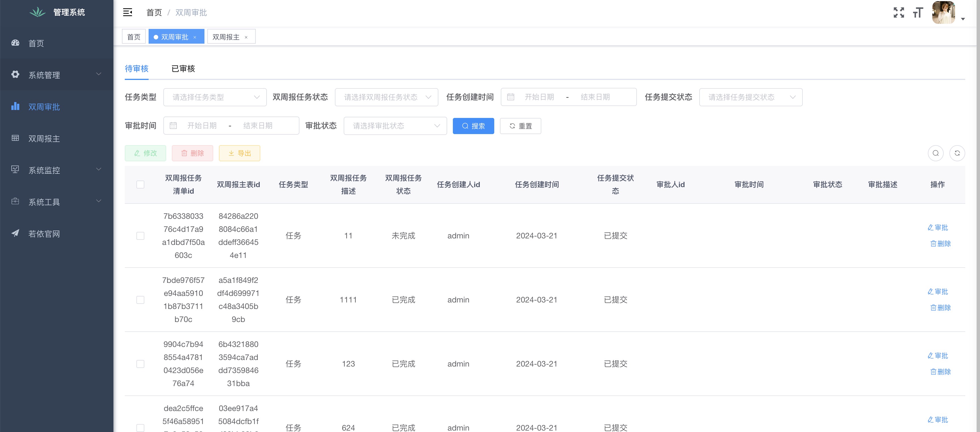Open the font size setting icon
980x432 pixels.
click(918, 12)
